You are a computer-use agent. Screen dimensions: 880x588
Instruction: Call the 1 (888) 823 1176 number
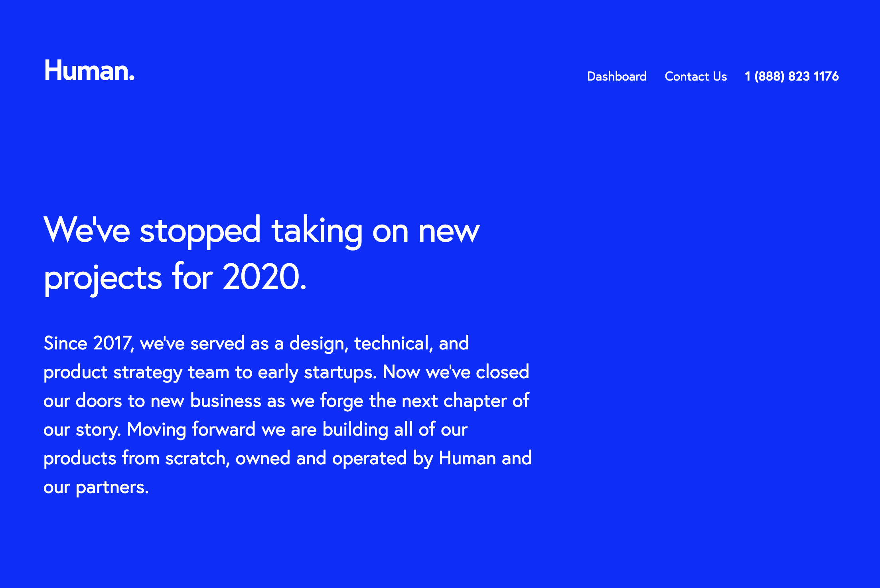tap(791, 76)
